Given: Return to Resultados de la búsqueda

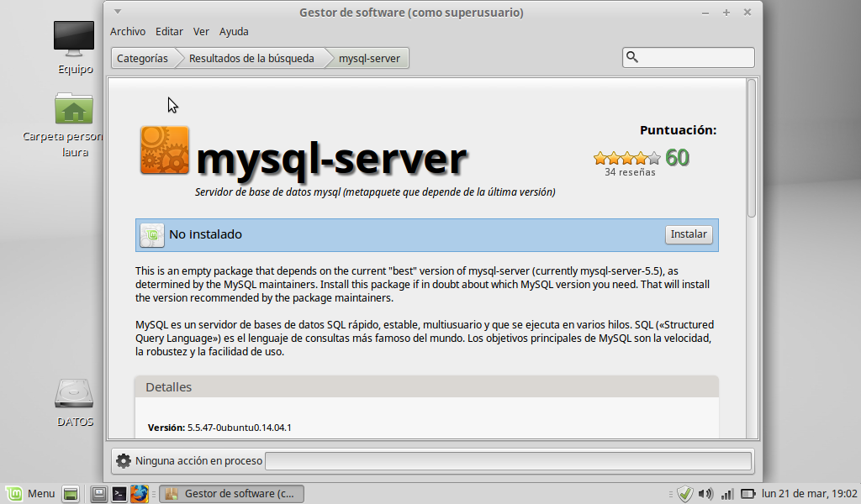Looking at the screenshot, I should (251, 58).
